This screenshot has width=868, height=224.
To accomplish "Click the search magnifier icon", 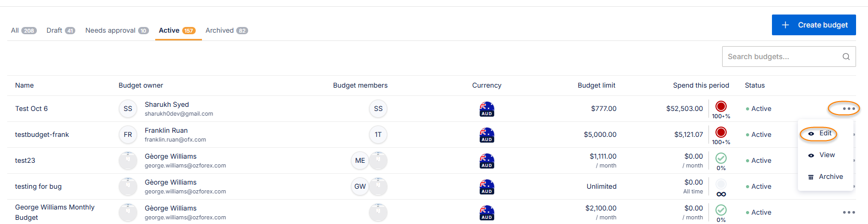I will pyautogui.click(x=846, y=57).
